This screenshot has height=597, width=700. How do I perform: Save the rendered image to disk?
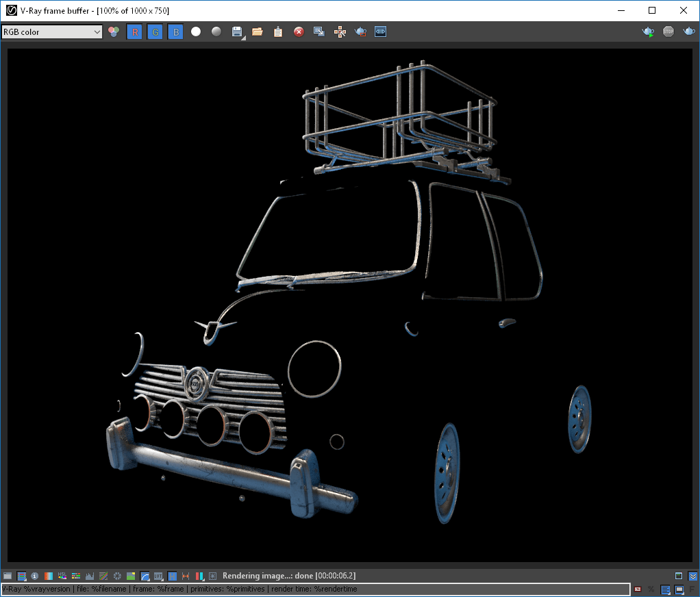click(x=236, y=31)
